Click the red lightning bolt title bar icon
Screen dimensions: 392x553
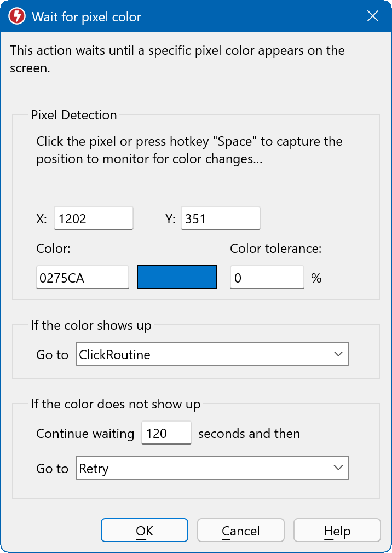[17, 16]
